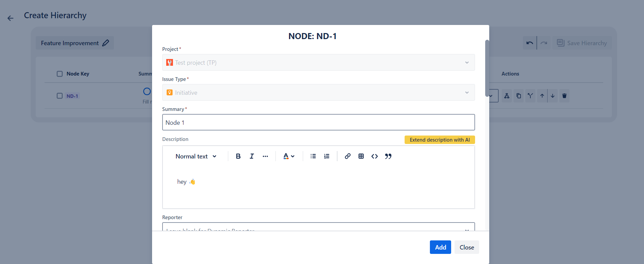Viewport: 644px width, 264px height.
Task: Click into the Summary input field
Action: tap(318, 122)
